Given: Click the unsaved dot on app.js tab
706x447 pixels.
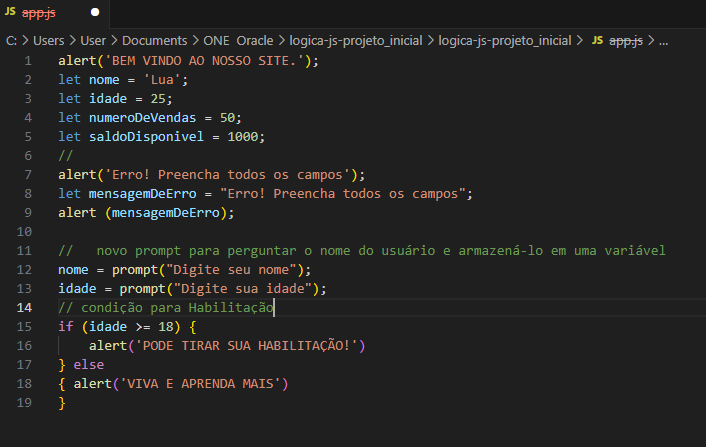Looking at the screenshot, I should pos(95,12).
